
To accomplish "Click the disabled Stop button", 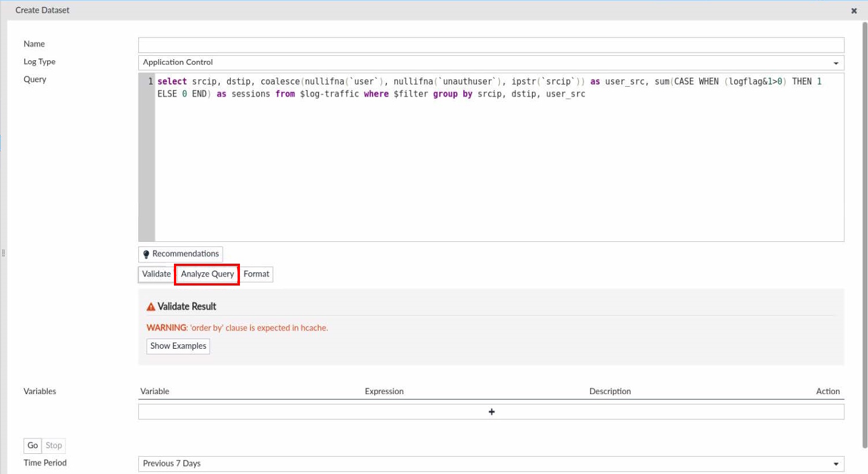I will [53, 445].
